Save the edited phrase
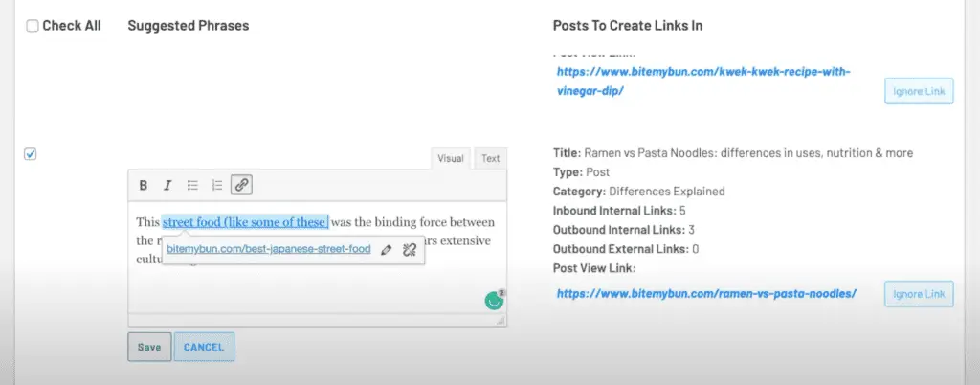Image resolution: width=980 pixels, height=385 pixels. click(x=149, y=347)
